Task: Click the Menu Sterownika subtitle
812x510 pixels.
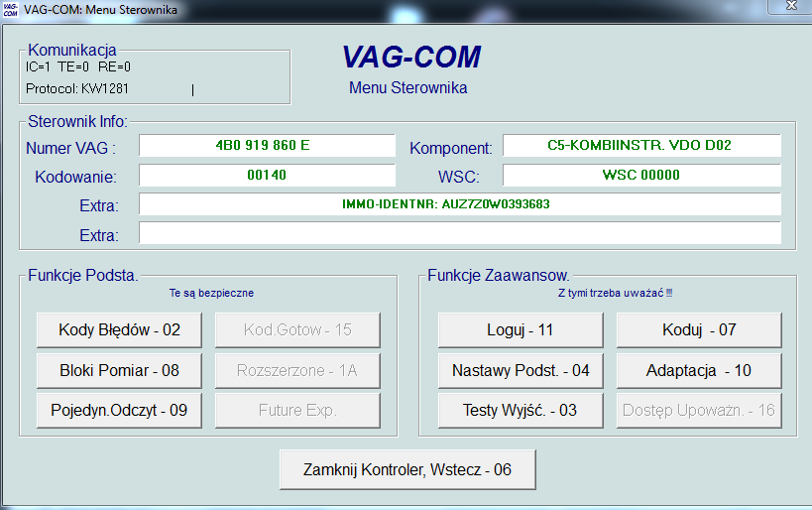Action: 408,87
